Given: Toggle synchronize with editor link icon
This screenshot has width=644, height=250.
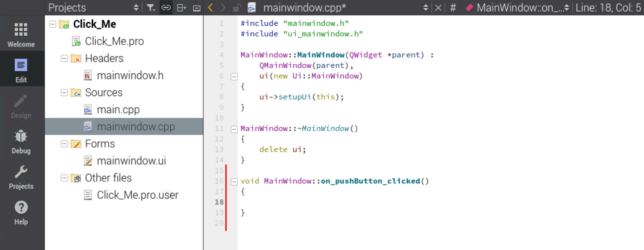Looking at the screenshot, I should [166, 8].
